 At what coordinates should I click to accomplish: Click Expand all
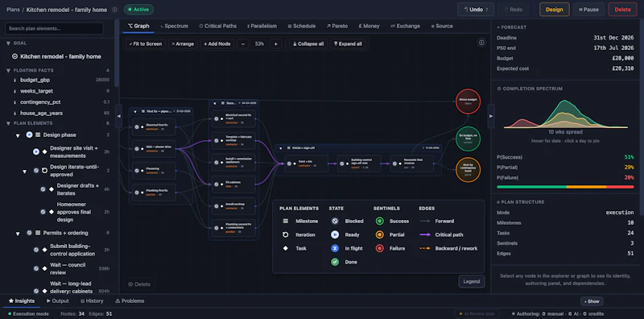349,43
